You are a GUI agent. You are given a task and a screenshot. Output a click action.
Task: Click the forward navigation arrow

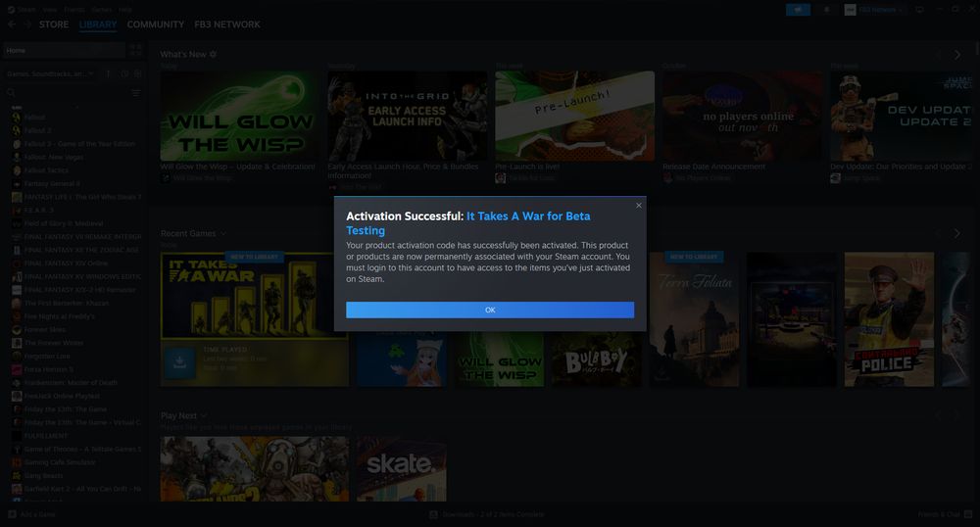pyautogui.click(x=27, y=24)
